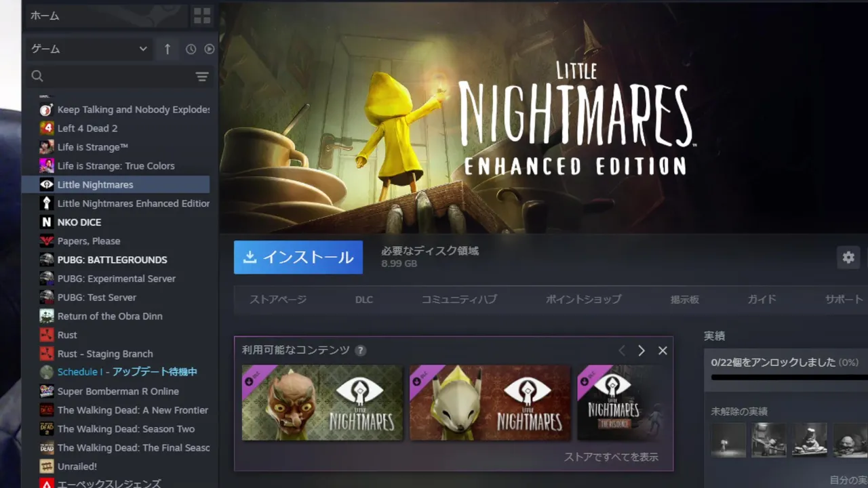This screenshot has width=868, height=488.
Task: Click ストアですべてを表示 link
Action: [611, 457]
